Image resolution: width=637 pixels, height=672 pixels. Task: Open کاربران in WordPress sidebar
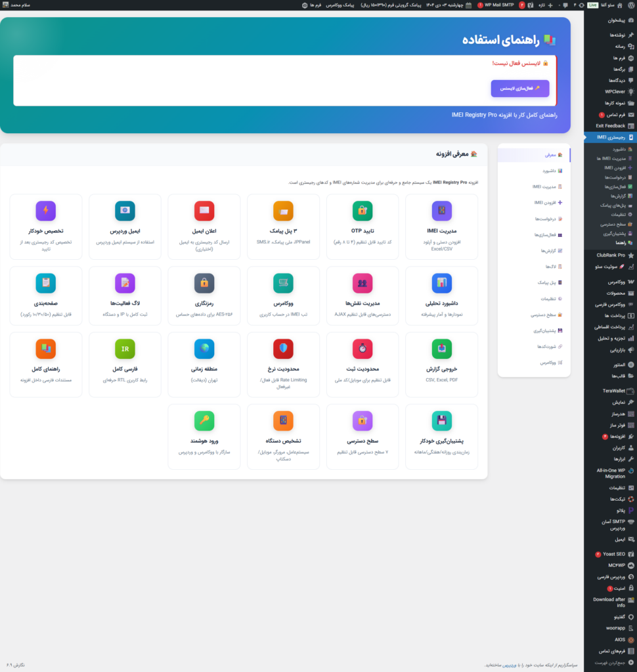pyautogui.click(x=611, y=448)
